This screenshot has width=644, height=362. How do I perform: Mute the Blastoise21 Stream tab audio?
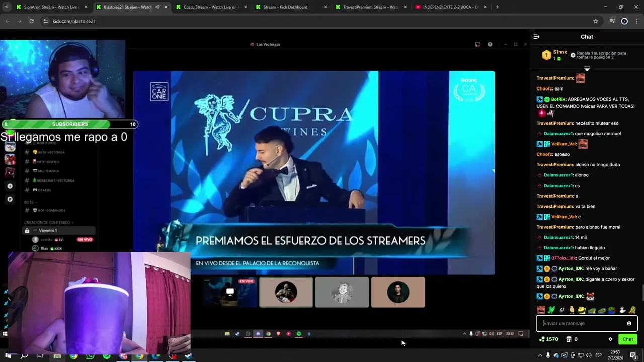pyautogui.click(x=157, y=7)
